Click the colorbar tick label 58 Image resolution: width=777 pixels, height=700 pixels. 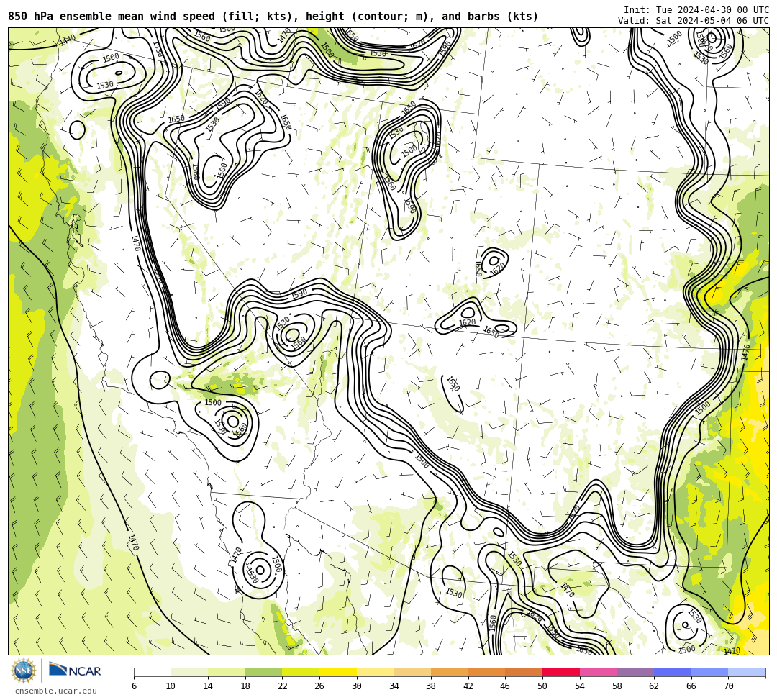click(617, 686)
